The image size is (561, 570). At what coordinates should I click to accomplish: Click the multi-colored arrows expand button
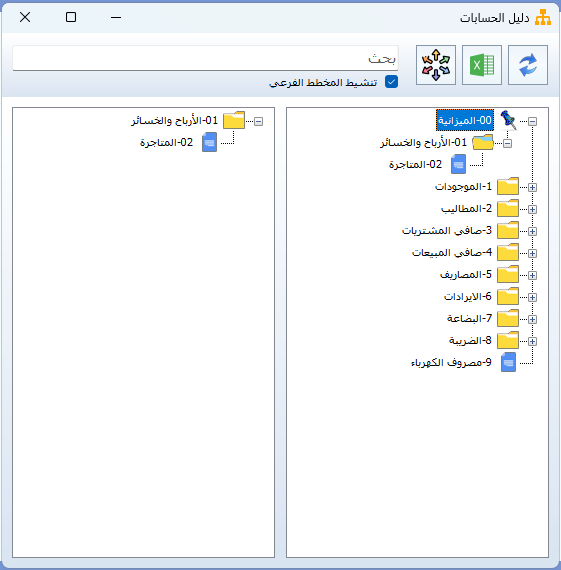click(x=436, y=65)
